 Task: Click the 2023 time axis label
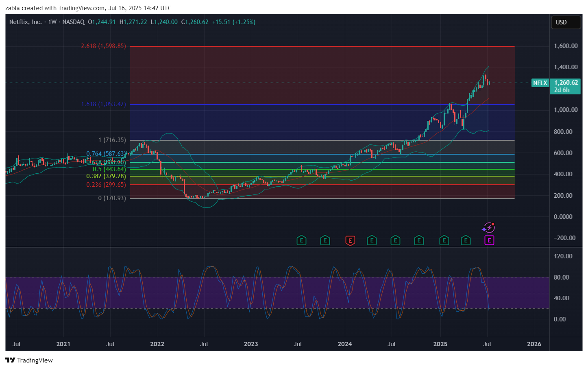click(x=251, y=344)
